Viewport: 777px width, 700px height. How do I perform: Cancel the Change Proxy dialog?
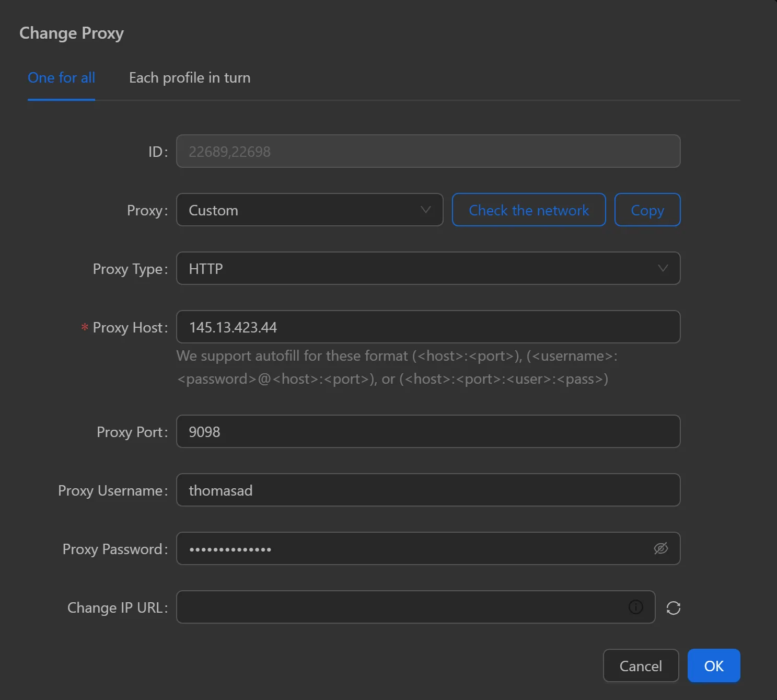(641, 665)
